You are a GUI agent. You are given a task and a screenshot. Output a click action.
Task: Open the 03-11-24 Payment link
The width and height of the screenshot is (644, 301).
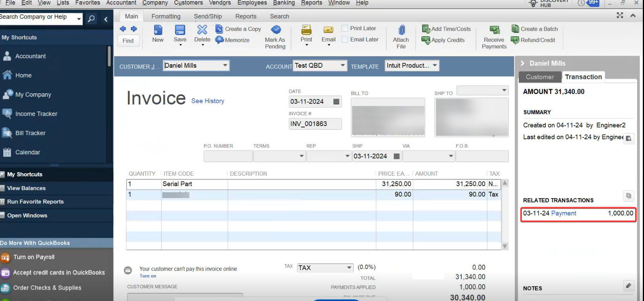[x=563, y=213]
